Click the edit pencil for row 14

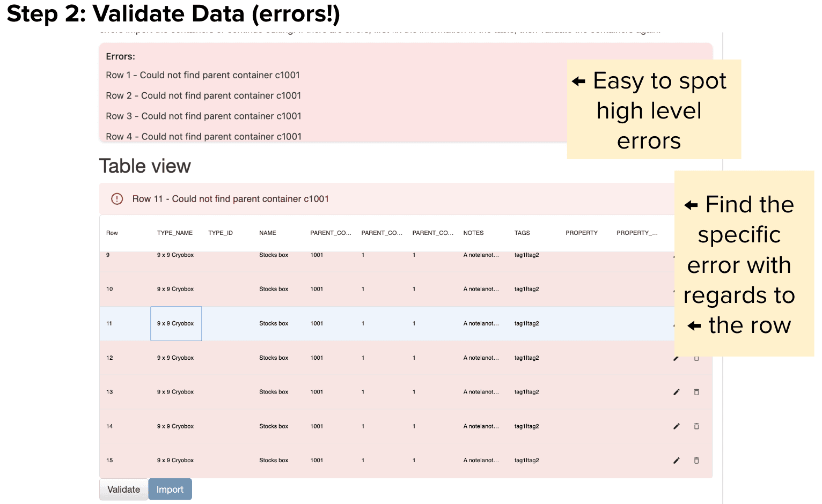(676, 426)
